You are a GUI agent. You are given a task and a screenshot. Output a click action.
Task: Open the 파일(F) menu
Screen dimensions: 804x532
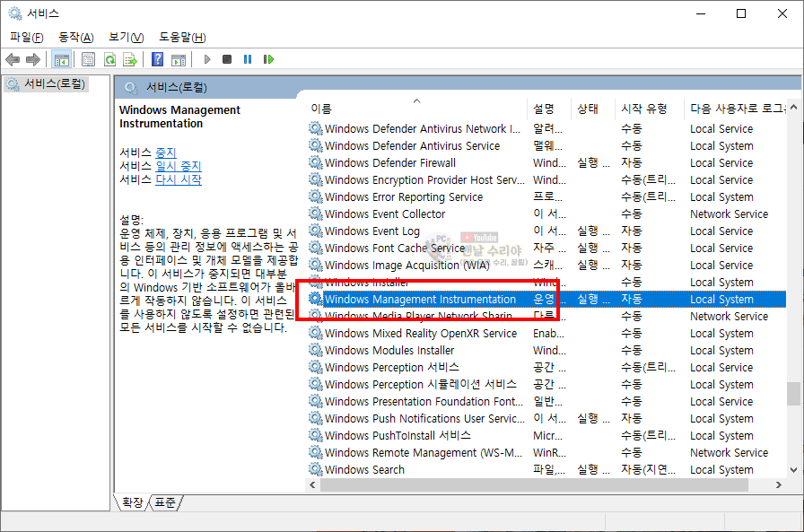(27, 37)
